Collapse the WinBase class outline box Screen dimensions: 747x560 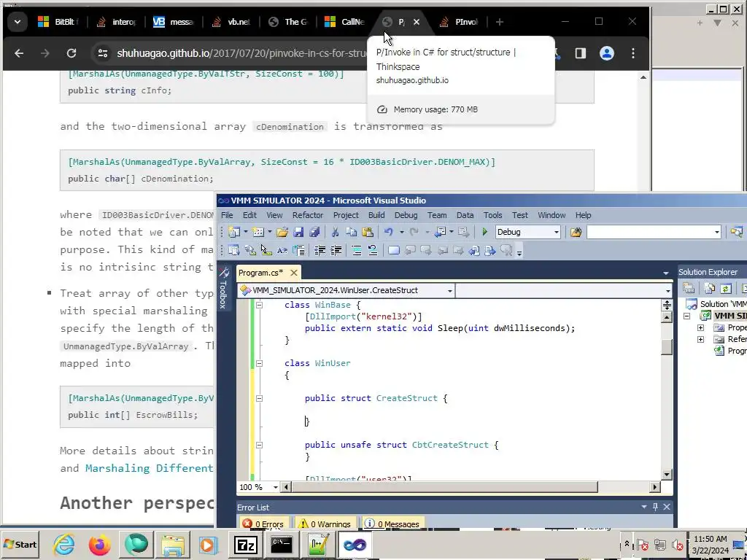(x=259, y=305)
